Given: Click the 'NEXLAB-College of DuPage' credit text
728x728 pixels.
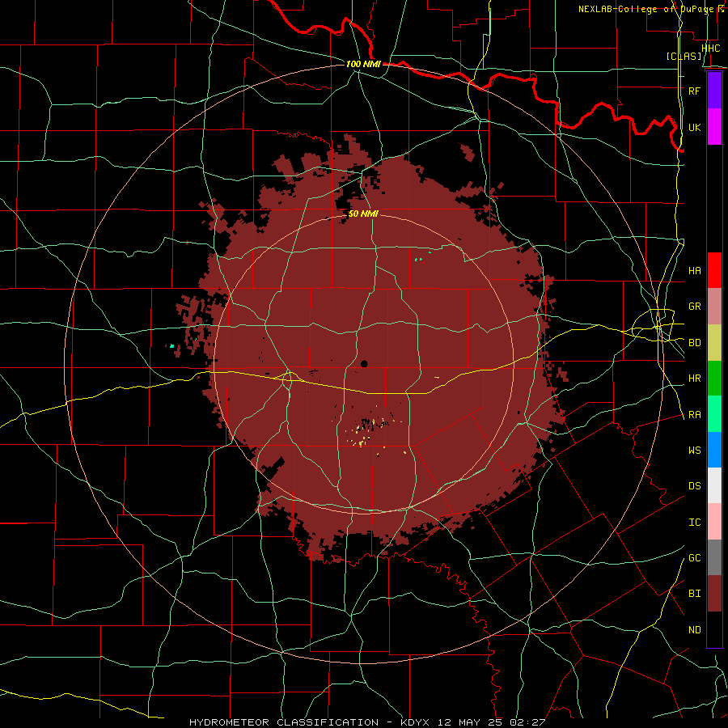Looking at the screenshot, I should pyautogui.click(x=647, y=9).
